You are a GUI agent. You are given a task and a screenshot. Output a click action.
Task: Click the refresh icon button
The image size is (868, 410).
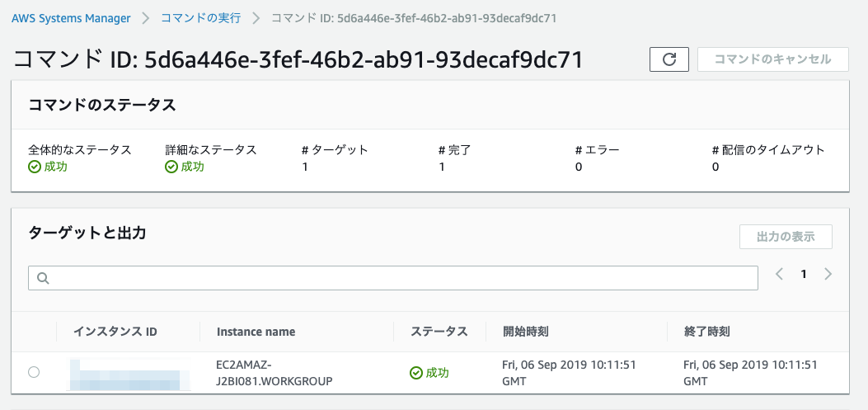(x=669, y=59)
